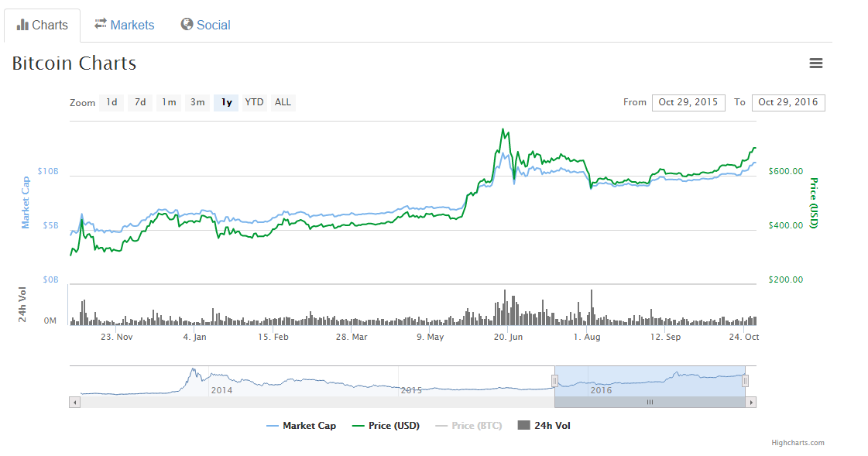Set zoom range to 1d
Screen dimensions: 868x456
[112, 102]
